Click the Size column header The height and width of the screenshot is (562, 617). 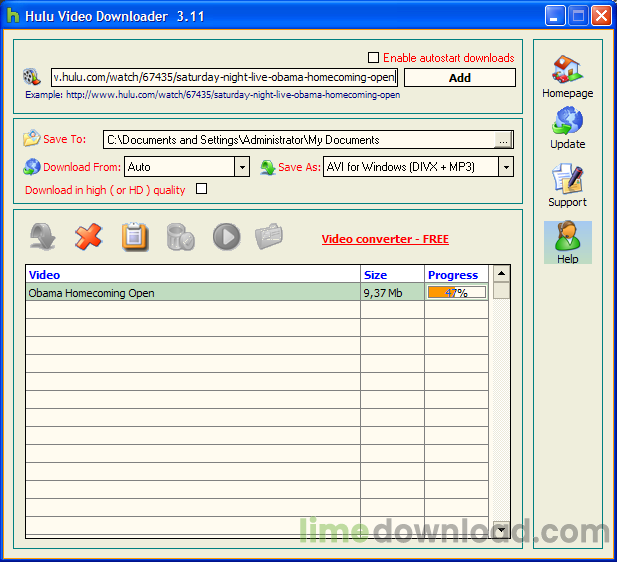tap(392, 274)
